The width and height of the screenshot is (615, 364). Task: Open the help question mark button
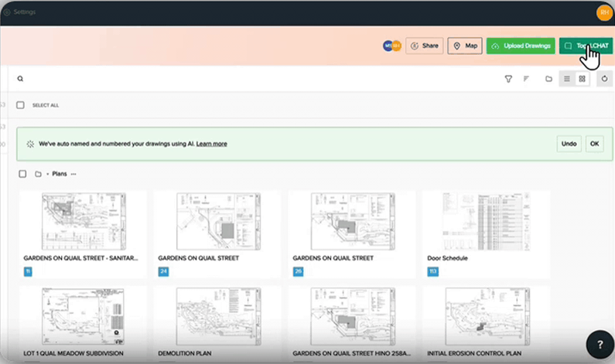(x=600, y=345)
